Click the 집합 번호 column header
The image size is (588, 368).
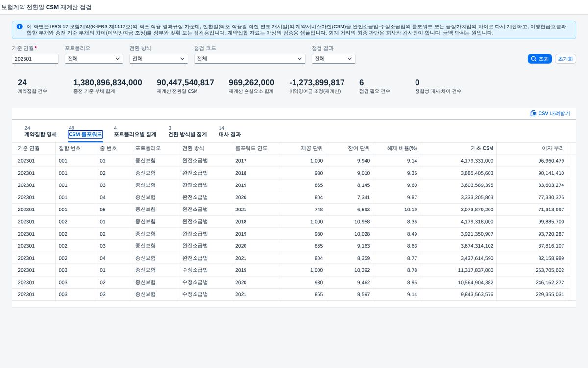click(76, 148)
